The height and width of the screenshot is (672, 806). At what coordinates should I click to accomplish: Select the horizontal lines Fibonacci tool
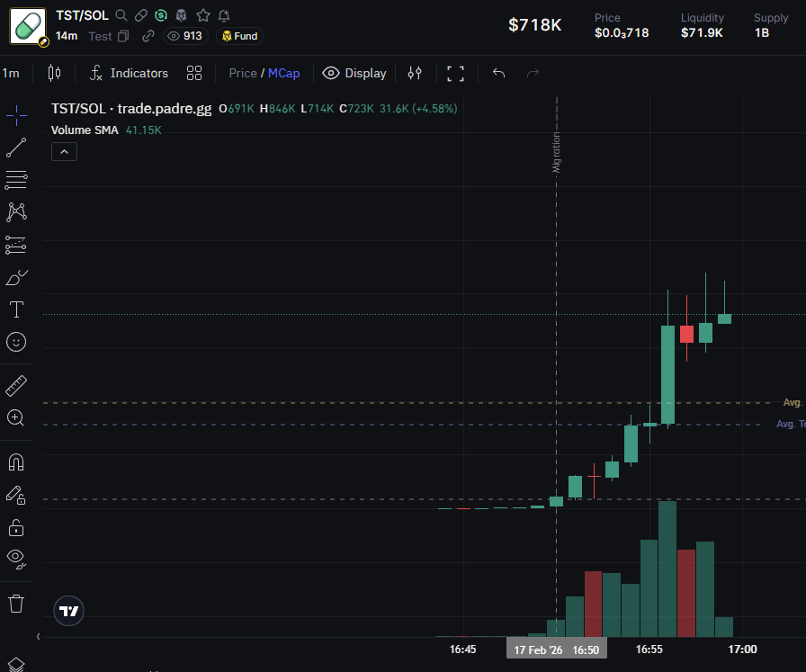click(16, 180)
